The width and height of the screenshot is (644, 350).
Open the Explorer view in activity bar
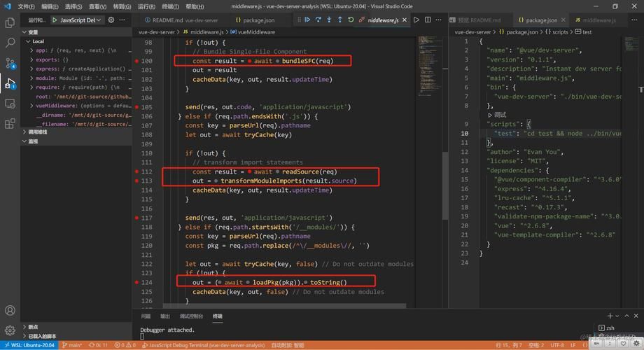click(x=10, y=23)
